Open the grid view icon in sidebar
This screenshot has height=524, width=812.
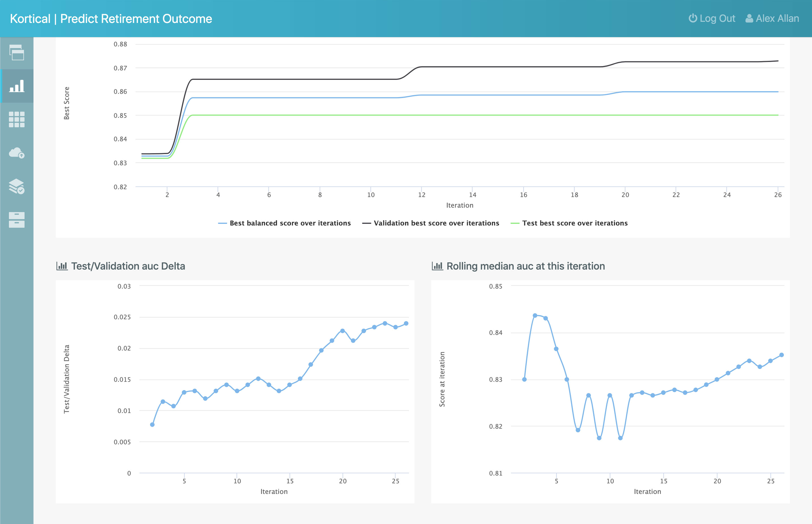click(17, 120)
